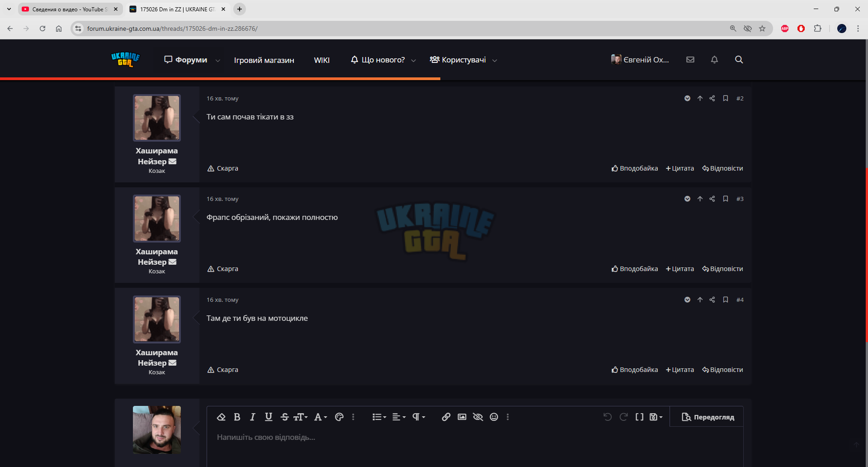Open the Хаширама Нейзер username on post #4
This screenshot has height=467, width=868.
click(156, 357)
